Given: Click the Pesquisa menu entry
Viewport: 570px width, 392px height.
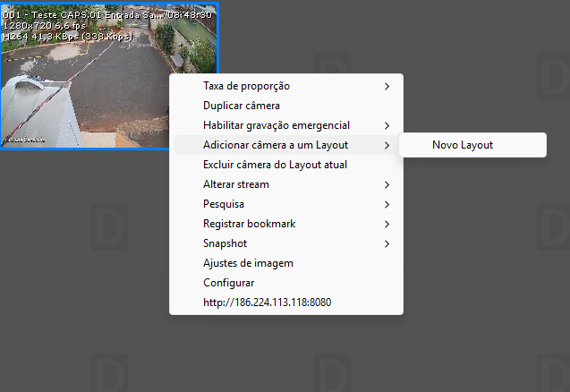Looking at the screenshot, I should tap(224, 204).
